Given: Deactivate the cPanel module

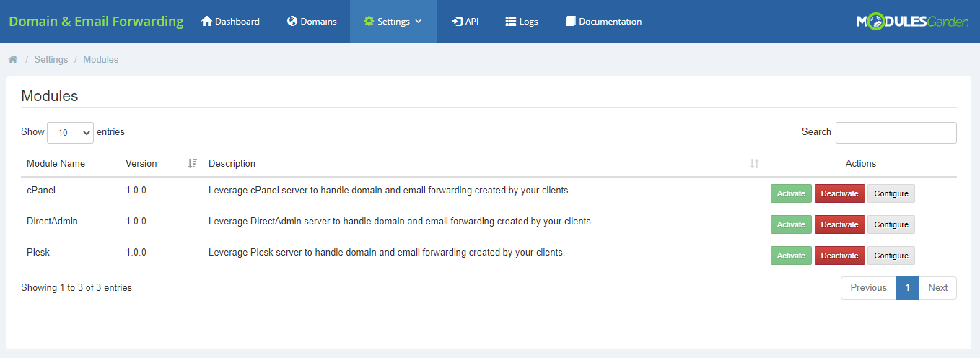Looking at the screenshot, I should click(840, 193).
